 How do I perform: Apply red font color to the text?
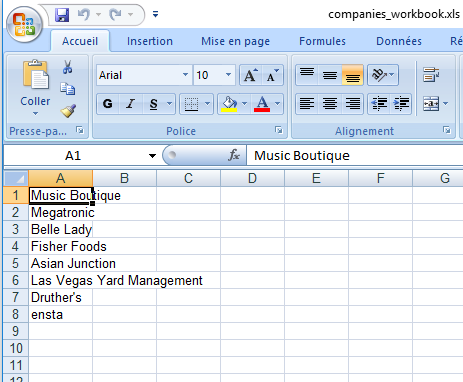pyautogui.click(x=262, y=104)
